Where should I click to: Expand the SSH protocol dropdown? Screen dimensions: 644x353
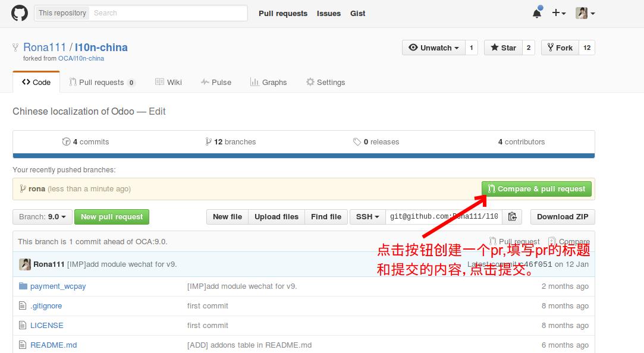[367, 217]
